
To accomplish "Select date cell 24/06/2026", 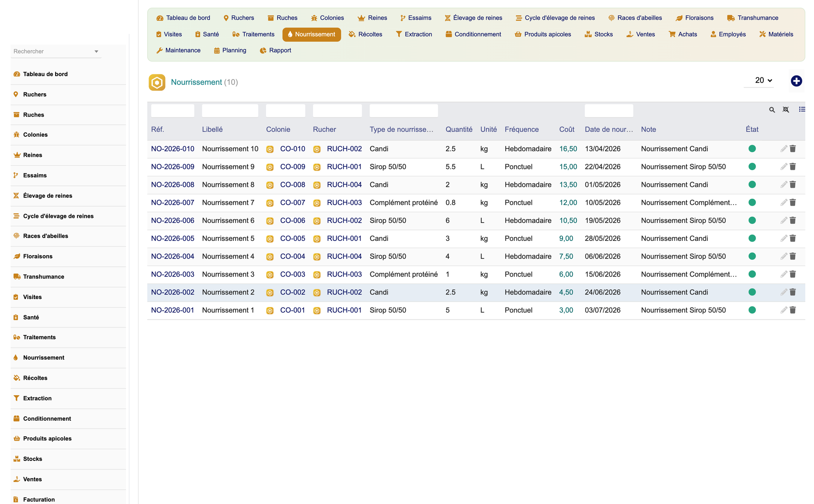I will [602, 292].
